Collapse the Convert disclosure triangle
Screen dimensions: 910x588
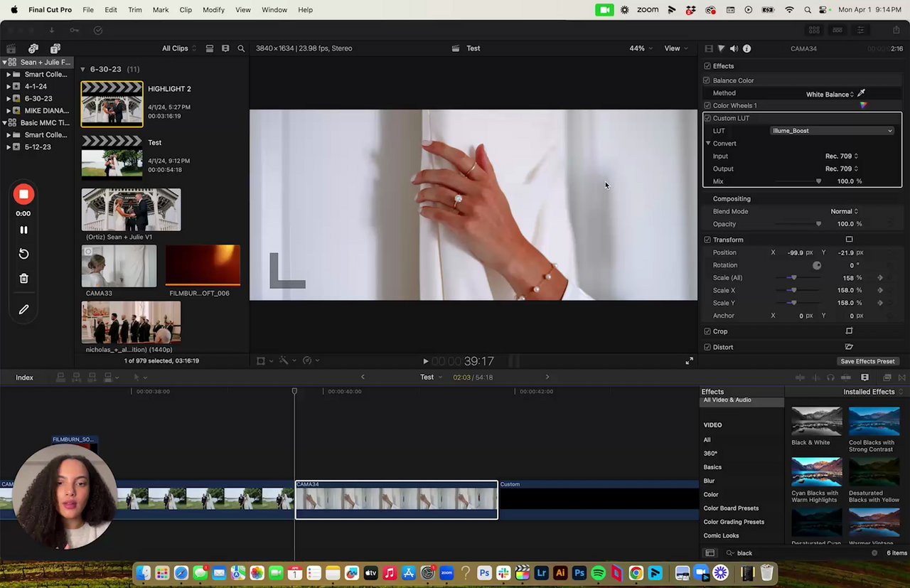click(x=708, y=144)
